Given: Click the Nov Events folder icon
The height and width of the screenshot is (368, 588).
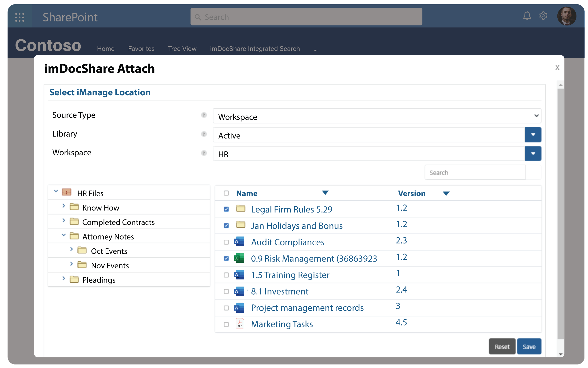Looking at the screenshot, I should click(x=82, y=265).
